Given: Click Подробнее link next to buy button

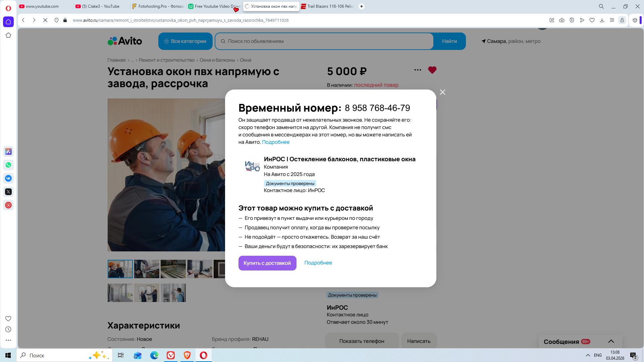Looking at the screenshot, I should [318, 263].
